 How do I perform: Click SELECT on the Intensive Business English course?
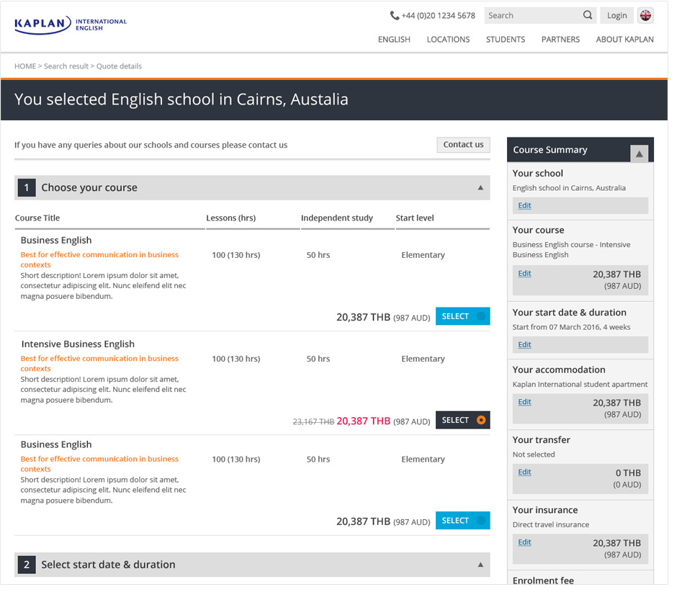(x=462, y=420)
